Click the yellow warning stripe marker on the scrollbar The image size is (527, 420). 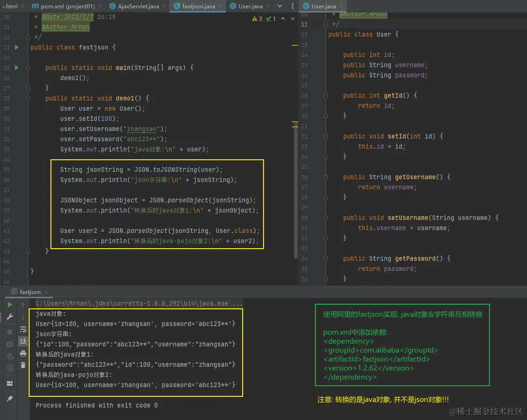[x=295, y=45]
